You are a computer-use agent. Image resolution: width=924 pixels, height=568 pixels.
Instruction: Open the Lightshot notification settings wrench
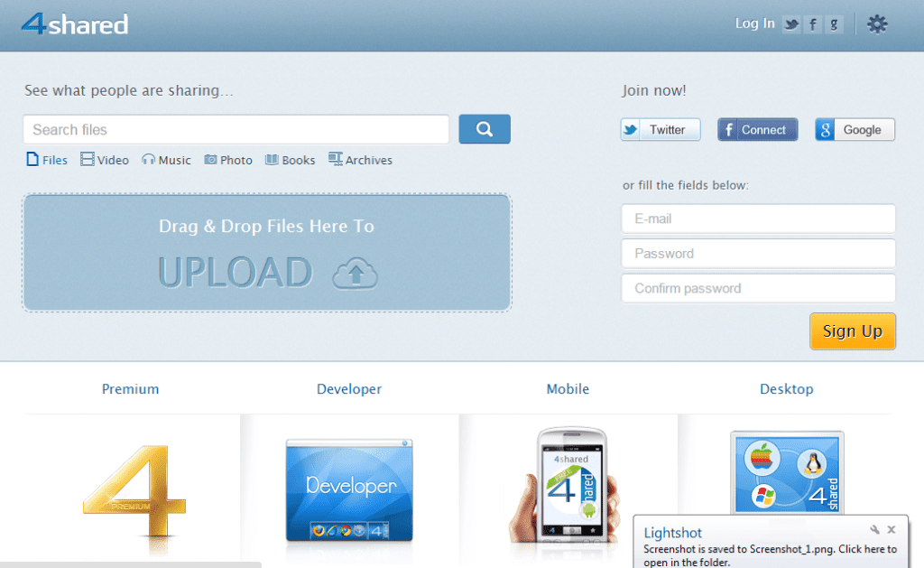pos(874,530)
